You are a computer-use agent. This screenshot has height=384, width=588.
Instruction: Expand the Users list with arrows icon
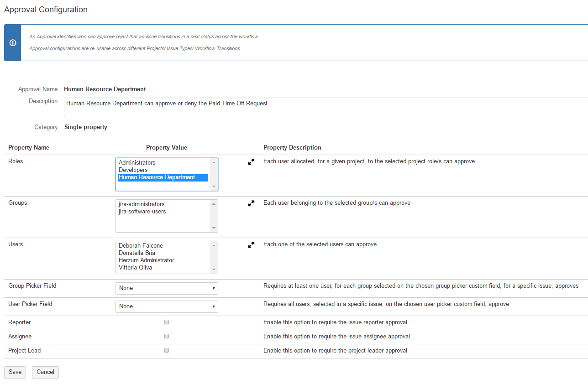(x=251, y=245)
